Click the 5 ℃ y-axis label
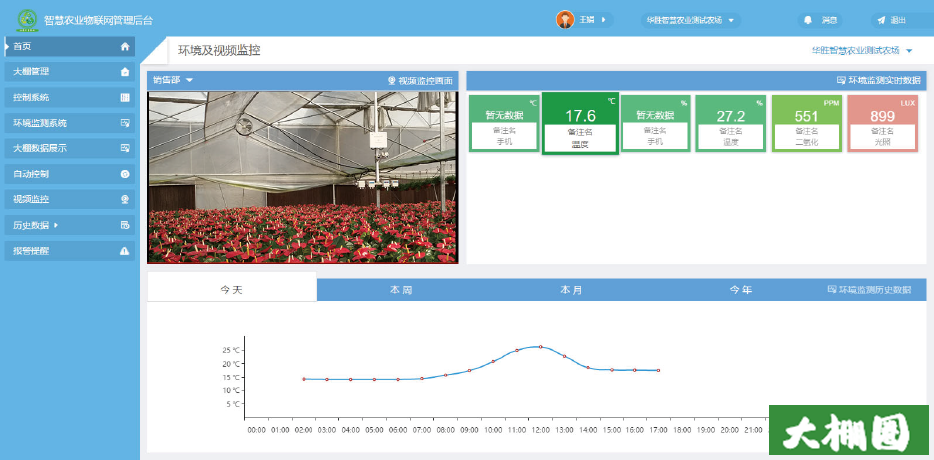Viewport: 934px width, 460px height. [233, 404]
